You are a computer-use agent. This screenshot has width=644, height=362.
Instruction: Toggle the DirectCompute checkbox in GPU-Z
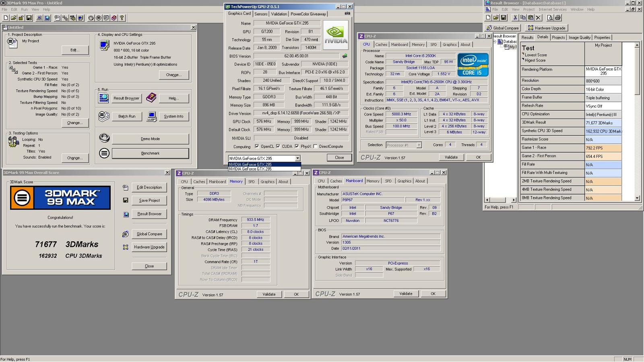(x=315, y=147)
